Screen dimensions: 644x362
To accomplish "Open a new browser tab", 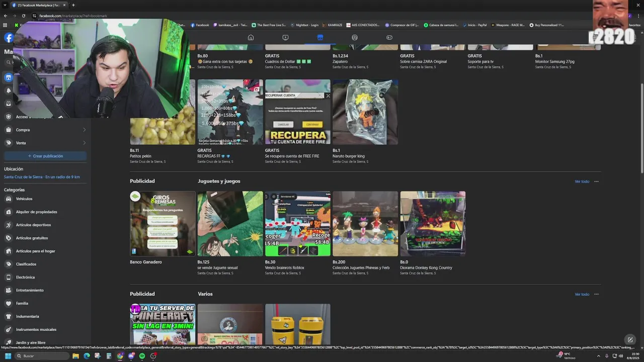I will pos(73,5).
